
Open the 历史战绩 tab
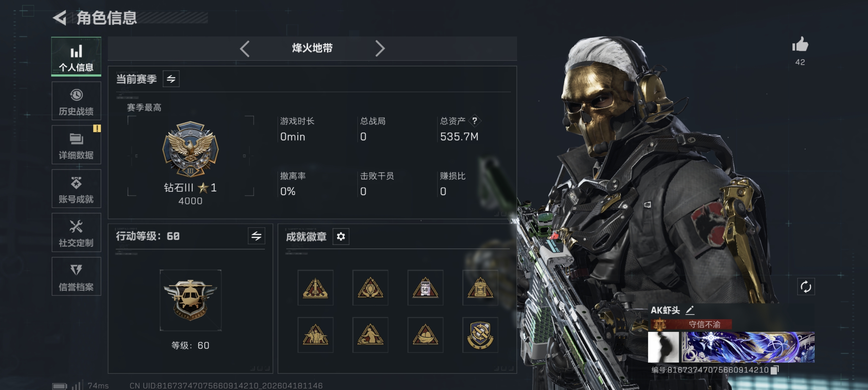pos(76,101)
